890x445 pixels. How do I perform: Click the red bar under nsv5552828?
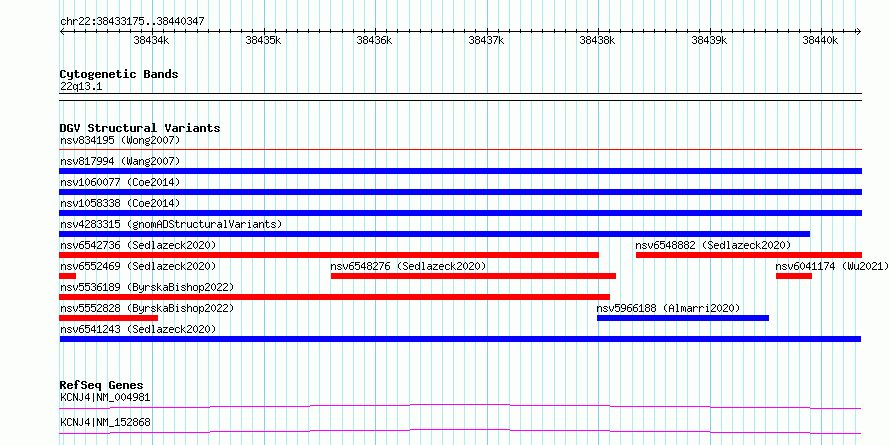pos(108,318)
